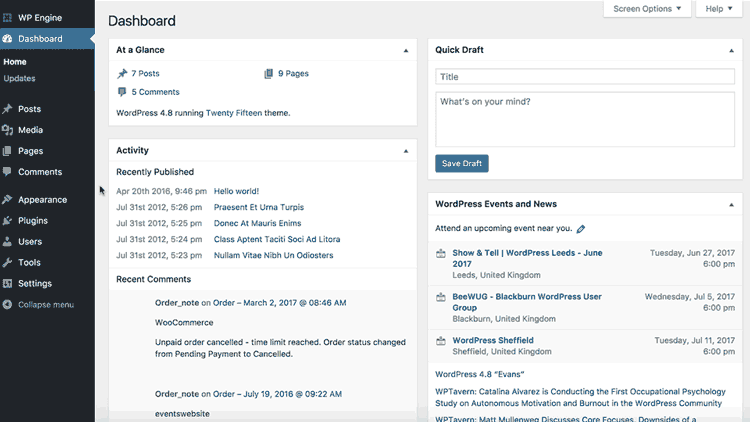Click the Tools wrench icon in the sidebar
750x422 pixels.
[7, 262]
